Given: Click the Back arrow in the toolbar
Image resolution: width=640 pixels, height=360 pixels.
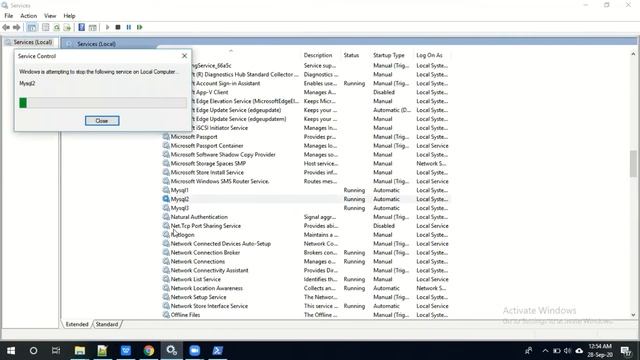Looking at the screenshot, I should (6, 27).
